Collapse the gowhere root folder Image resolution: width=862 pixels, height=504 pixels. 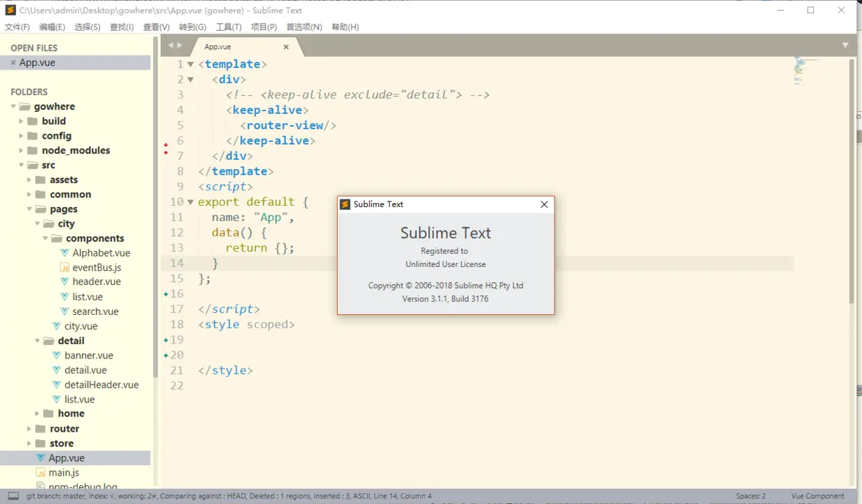[x=13, y=107]
